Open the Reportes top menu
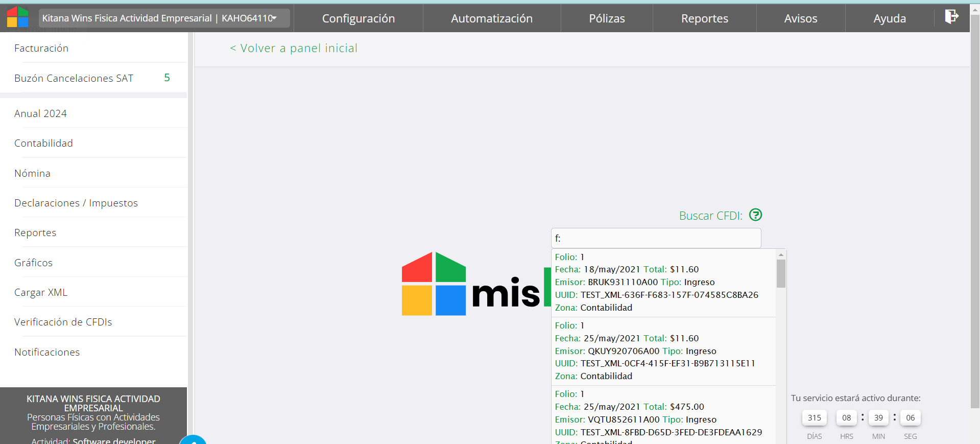 coord(704,18)
